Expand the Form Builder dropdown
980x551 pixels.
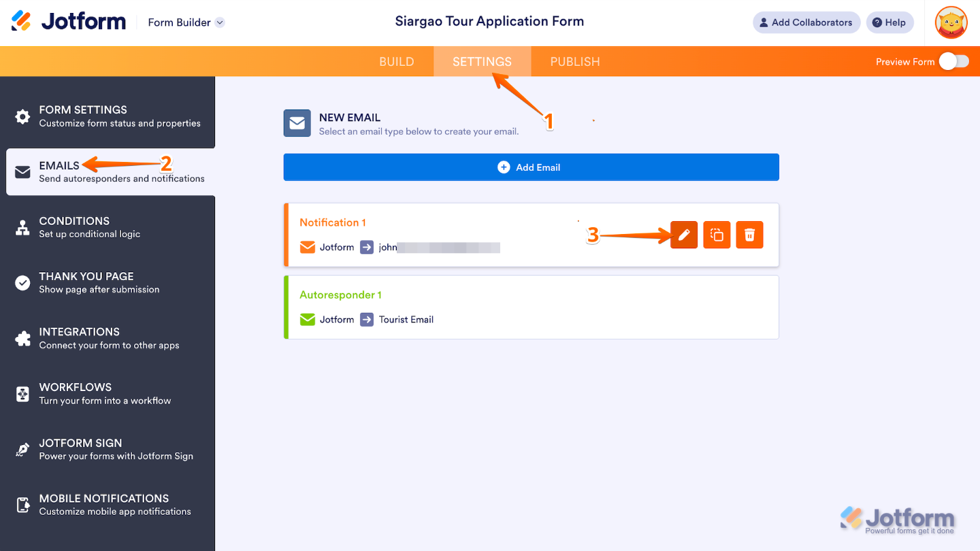pos(219,22)
